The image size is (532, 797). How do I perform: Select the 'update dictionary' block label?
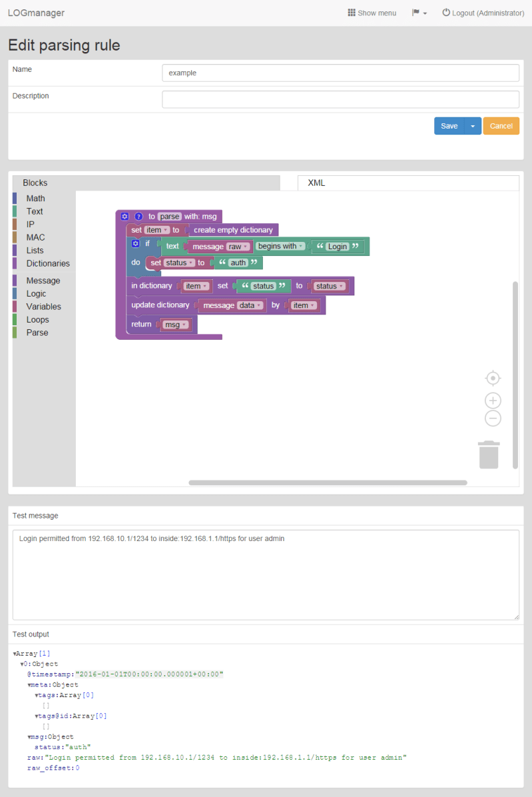pyautogui.click(x=160, y=305)
